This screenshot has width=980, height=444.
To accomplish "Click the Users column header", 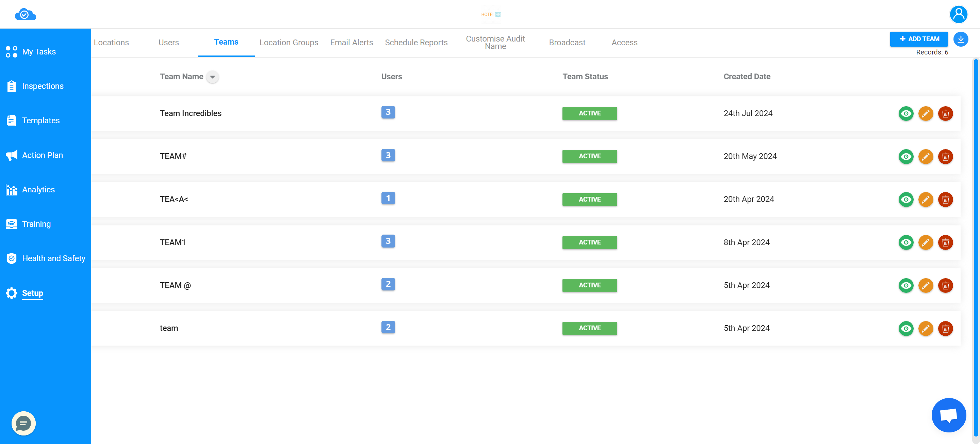I will [x=391, y=77].
